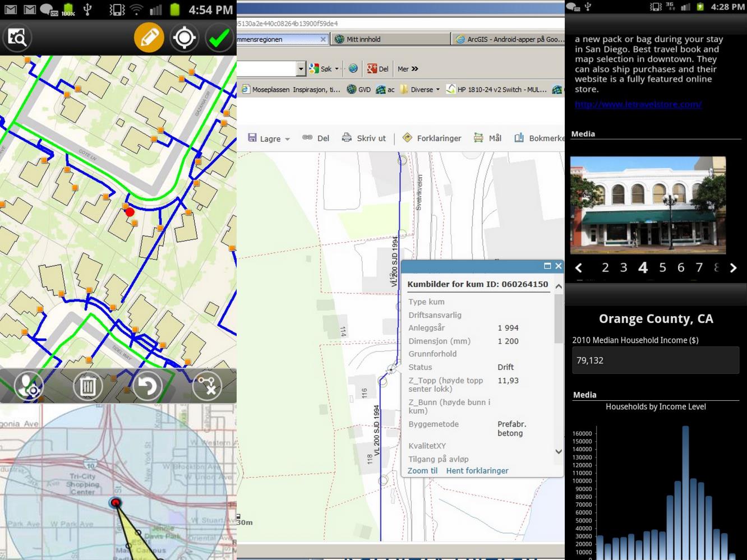Click the Z_Topp value '11,93'

pyautogui.click(x=508, y=380)
